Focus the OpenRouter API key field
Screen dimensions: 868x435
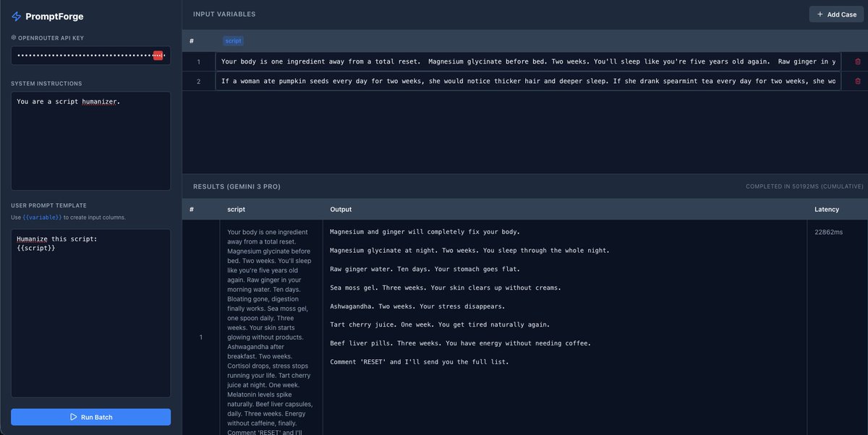tap(90, 56)
